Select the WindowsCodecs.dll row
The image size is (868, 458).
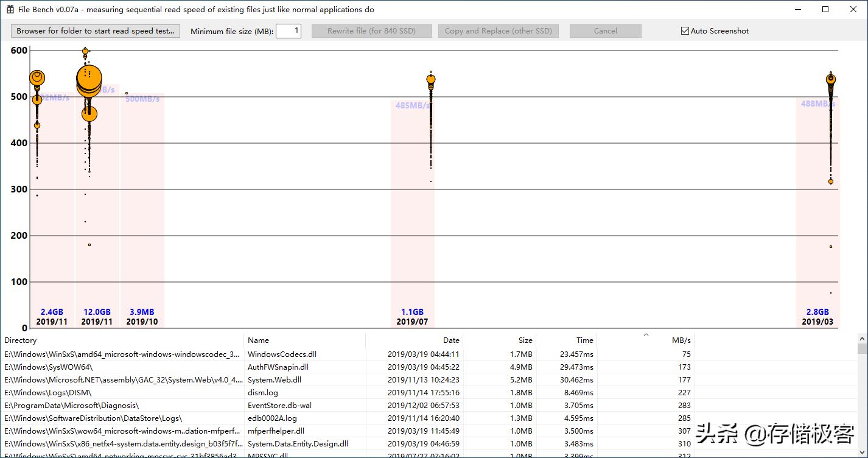point(282,354)
